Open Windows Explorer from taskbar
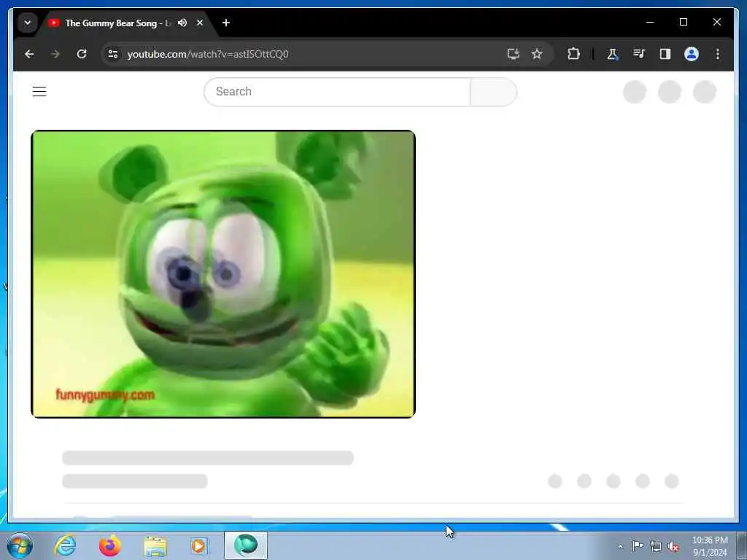Image resolution: width=747 pixels, height=560 pixels. click(x=155, y=545)
